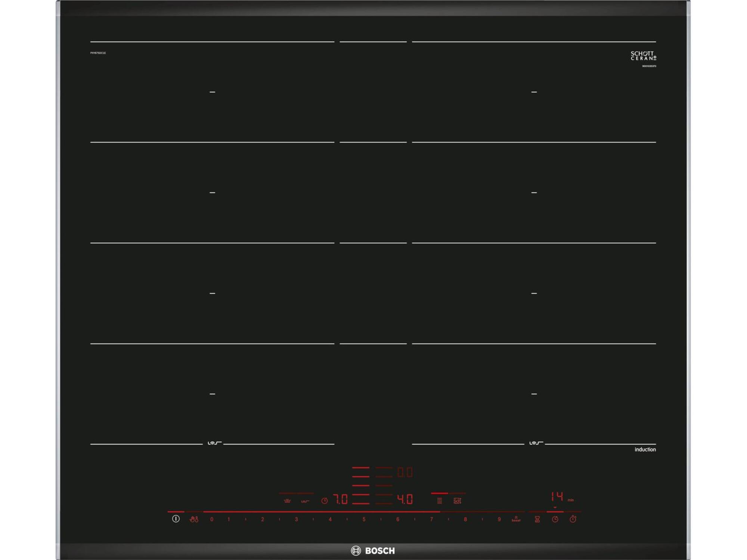This screenshot has height=560, width=747.
Task: Click the SCHOTT CERAN logo
Action: [x=644, y=56]
